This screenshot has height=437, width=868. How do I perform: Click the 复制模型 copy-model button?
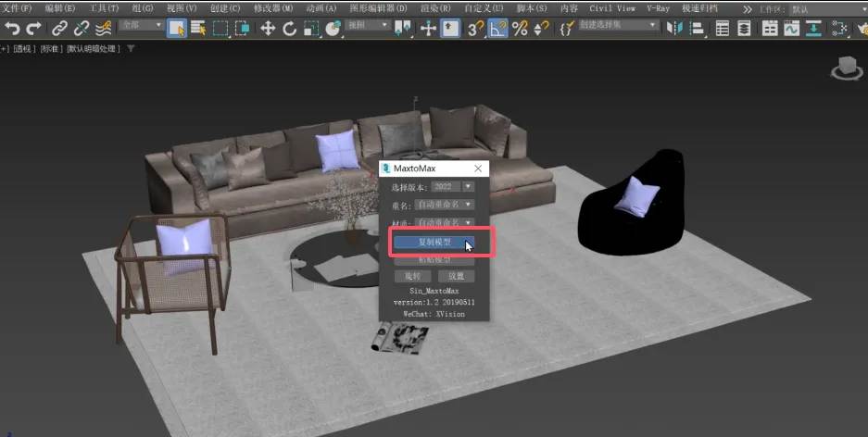(x=434, y=243)
